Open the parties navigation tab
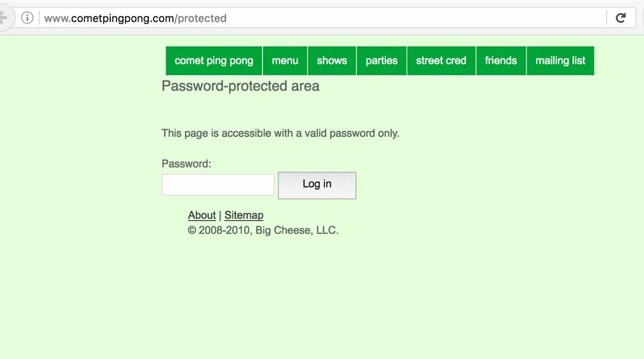 point(382,60)
